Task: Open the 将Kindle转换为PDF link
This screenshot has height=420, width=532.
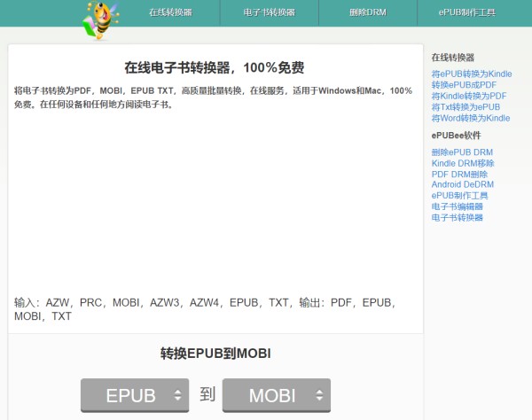Action: point(469,96)
